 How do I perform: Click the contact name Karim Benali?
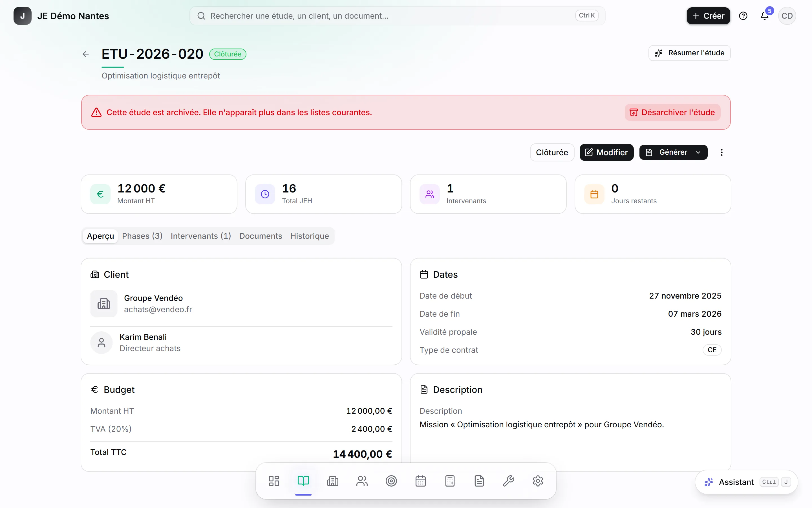143,337
